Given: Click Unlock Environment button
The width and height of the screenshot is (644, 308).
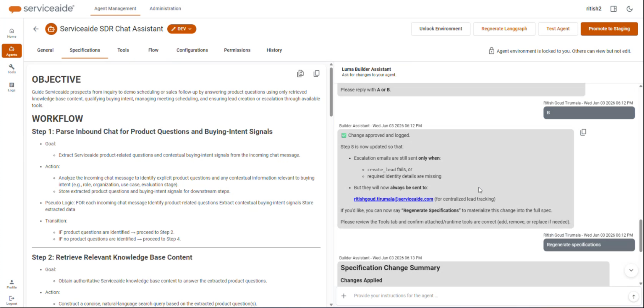Looking at the screenshot, I should click(441, 29).
